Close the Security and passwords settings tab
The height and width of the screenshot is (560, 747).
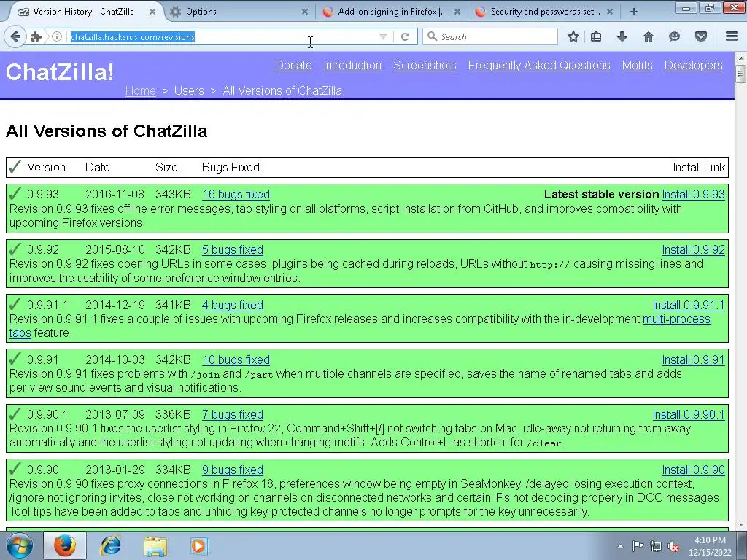tap(610, 12)
